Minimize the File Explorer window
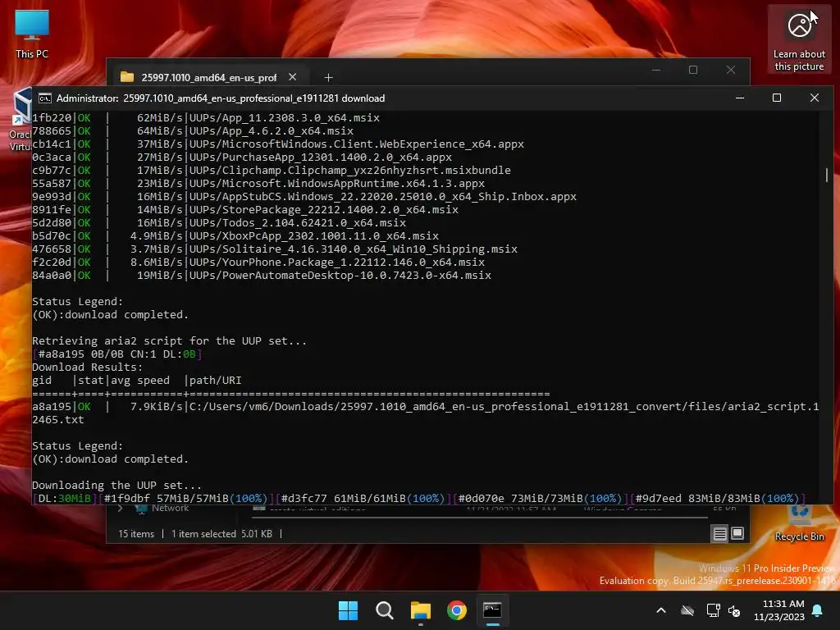The image size is (840, 630). 656,71
